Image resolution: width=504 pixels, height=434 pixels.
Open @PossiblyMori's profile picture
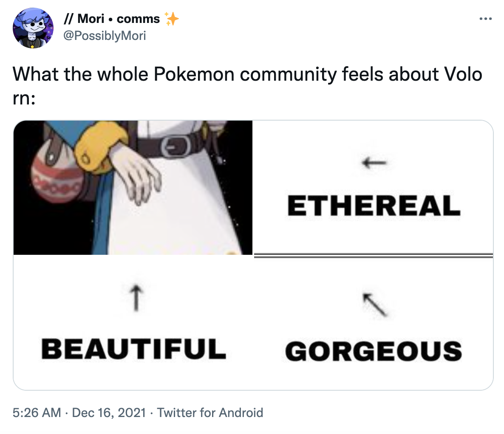coord(32,28)
